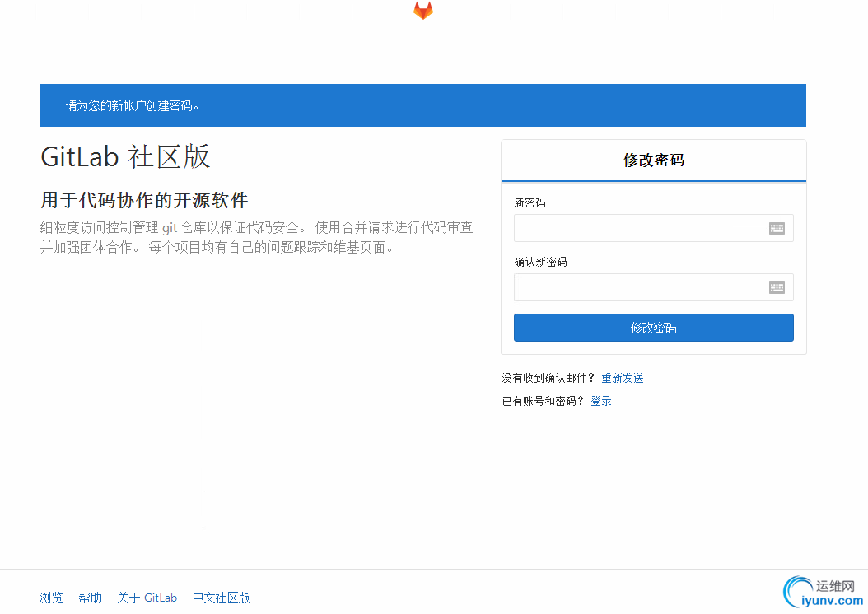Click the 没有收到确认邮件？ text
The image size is (868, 614).
point(548,378)
